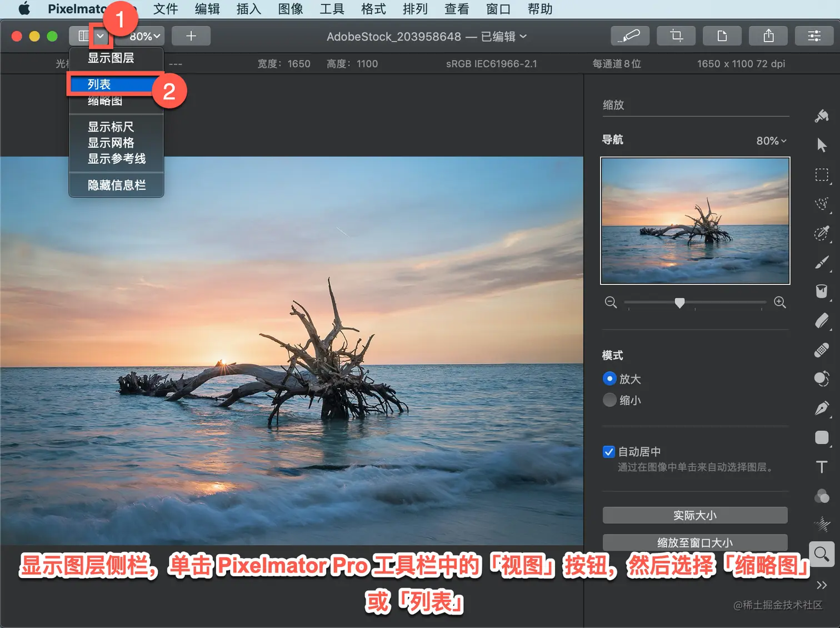
Task: Open the 窗口 menu
Action: coord(498,9)
